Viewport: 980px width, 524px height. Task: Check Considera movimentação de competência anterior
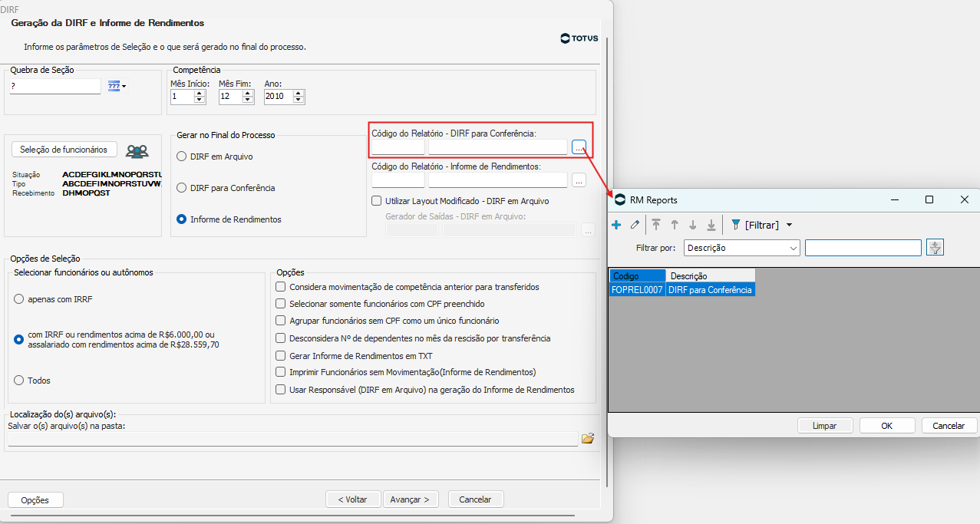281,287
